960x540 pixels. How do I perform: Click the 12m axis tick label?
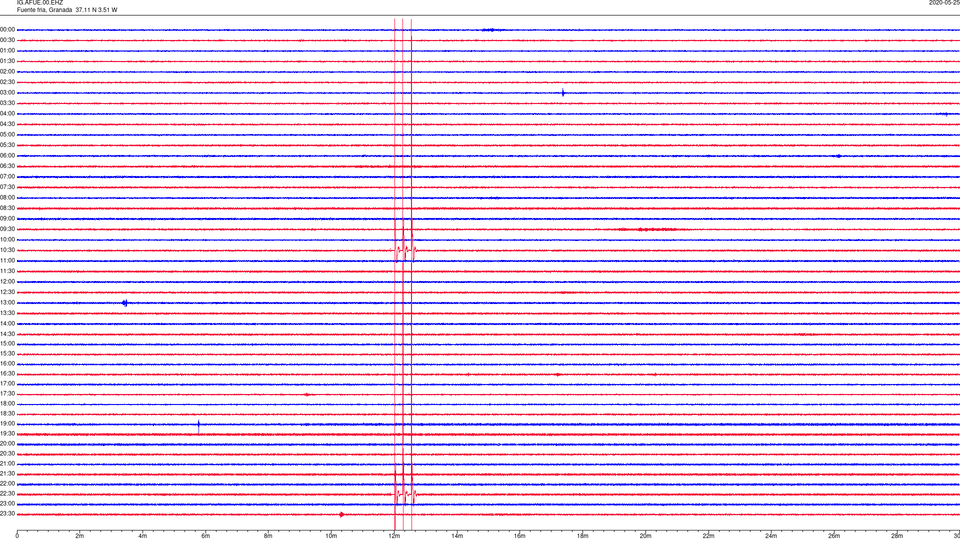394,536
